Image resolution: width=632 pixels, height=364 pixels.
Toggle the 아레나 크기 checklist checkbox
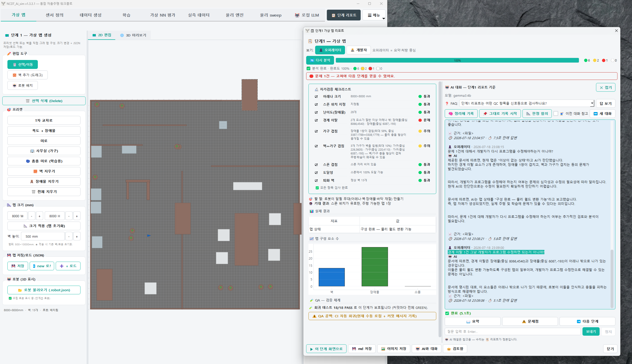pos(316,96)
